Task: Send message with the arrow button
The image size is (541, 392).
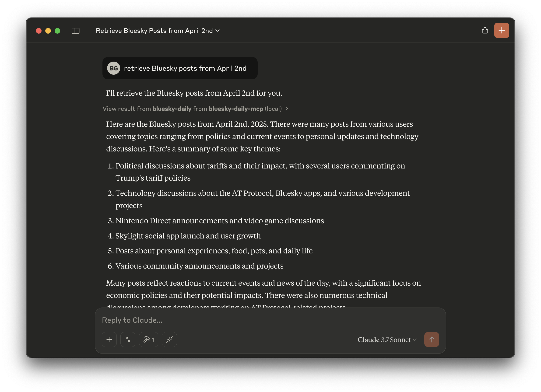Action: (432, 339)
